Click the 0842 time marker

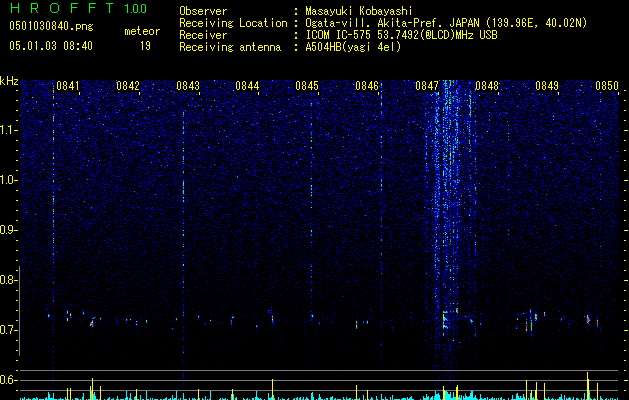tap(128, 86)
